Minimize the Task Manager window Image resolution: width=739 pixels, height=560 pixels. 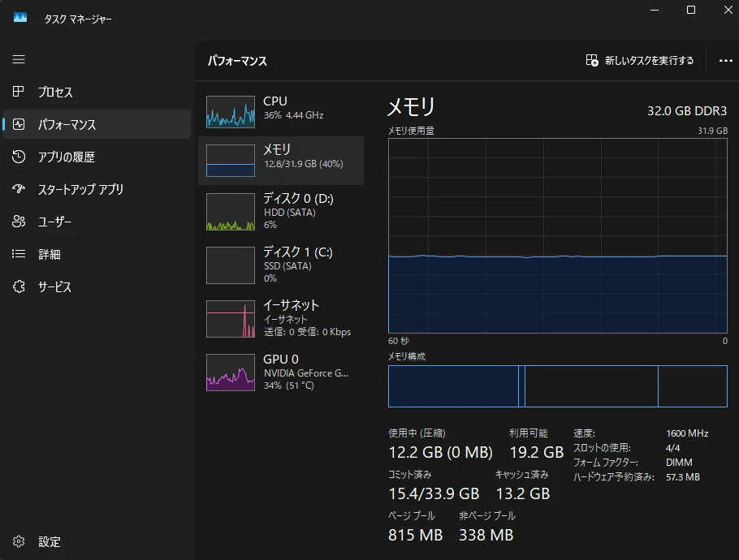(655, 10)
